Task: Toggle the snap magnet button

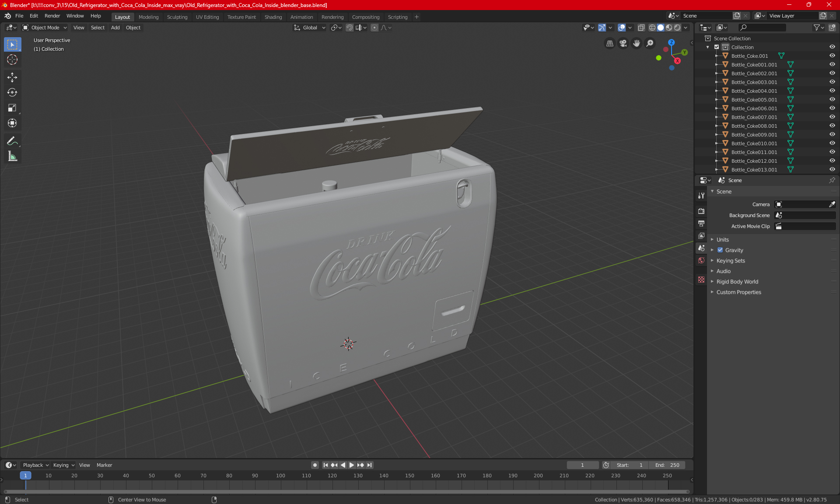Action: pos(349,28)
